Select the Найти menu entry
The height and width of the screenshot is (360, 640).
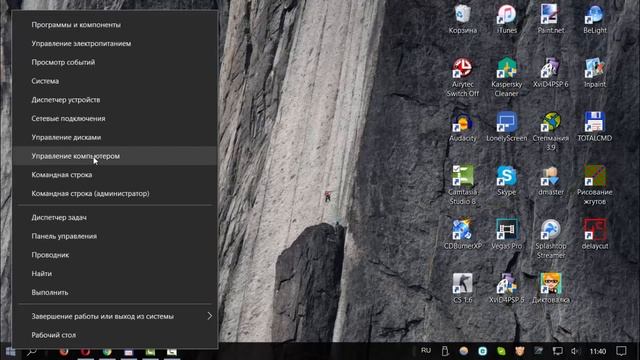pyautogui.click(x=115, y=274)
